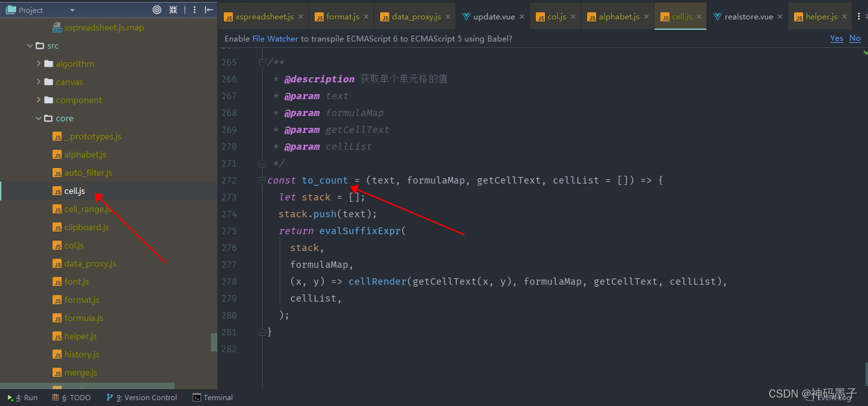The height and width of the screenshot is (406, 868).
Task: Close the format.js tab
Action: point(366,17)
